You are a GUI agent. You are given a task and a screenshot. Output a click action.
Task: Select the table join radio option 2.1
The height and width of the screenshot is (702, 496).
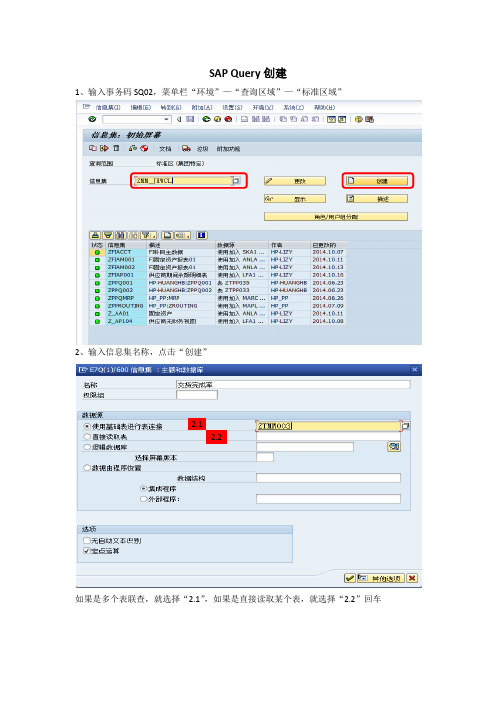87,426
